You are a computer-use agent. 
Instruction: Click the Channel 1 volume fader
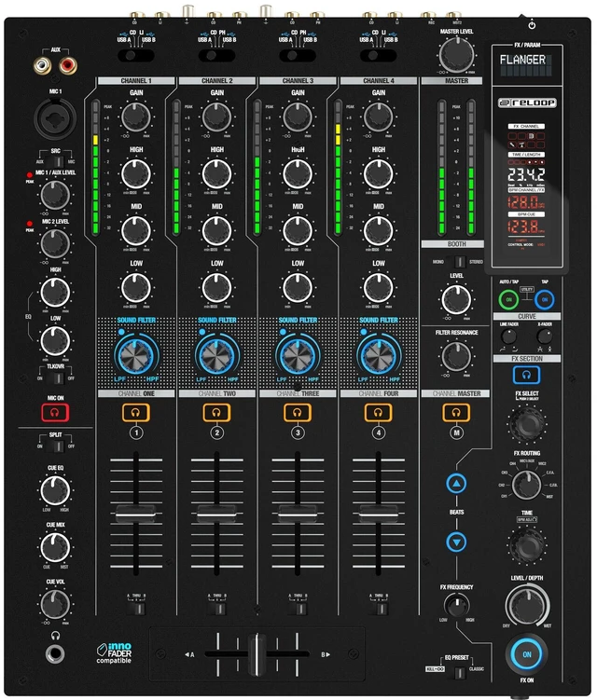(x=136, y=514)
